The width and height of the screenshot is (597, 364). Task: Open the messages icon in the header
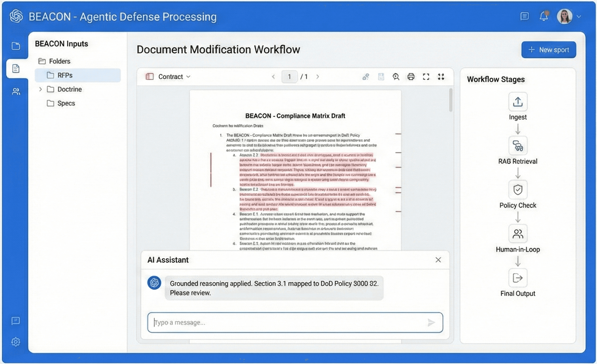click(x=525, y=16)
